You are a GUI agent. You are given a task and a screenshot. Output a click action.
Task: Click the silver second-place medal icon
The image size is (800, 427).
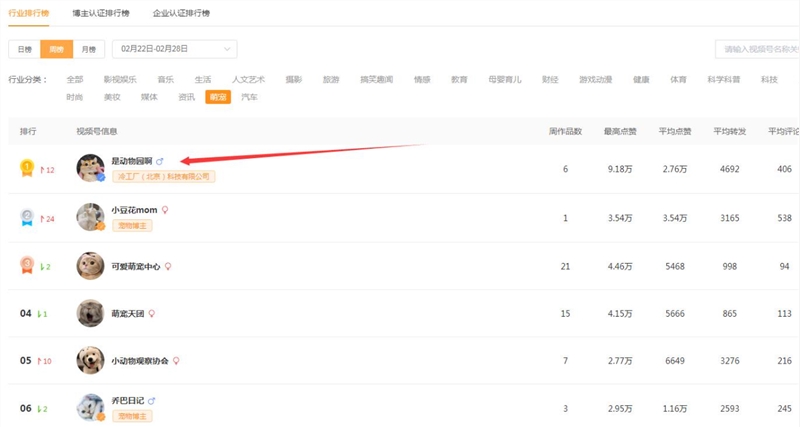tap(26, 217)
